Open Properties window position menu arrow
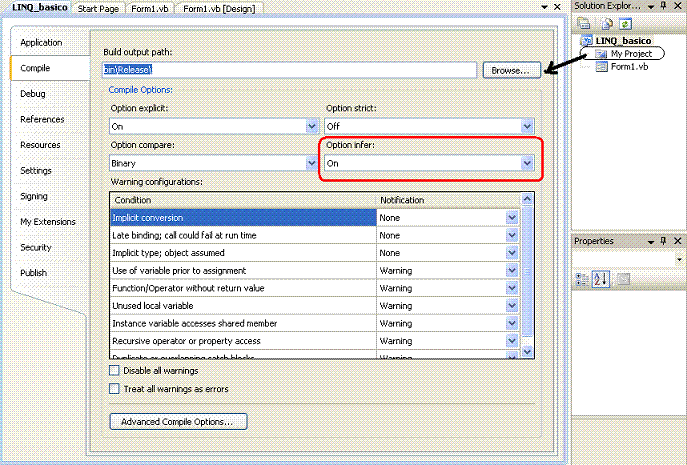Viewport: 687px width, 465px height. point(651,241)
